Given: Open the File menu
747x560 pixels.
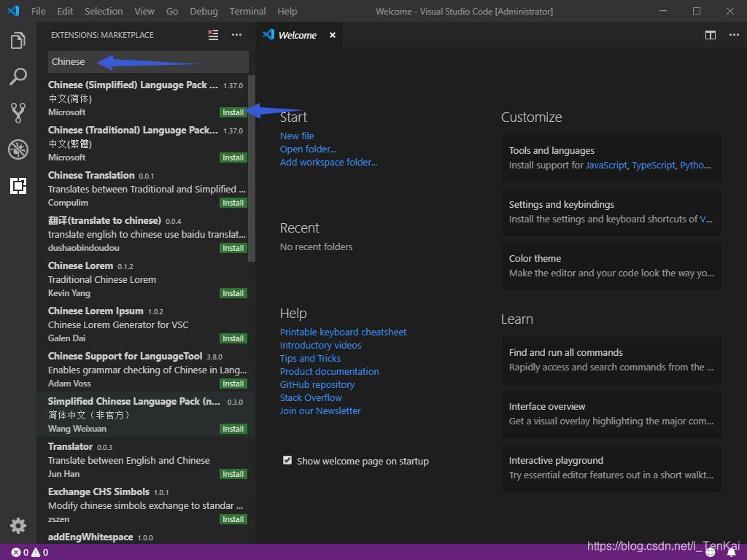Looking at the screenshot, I should [x=39, y=11].
